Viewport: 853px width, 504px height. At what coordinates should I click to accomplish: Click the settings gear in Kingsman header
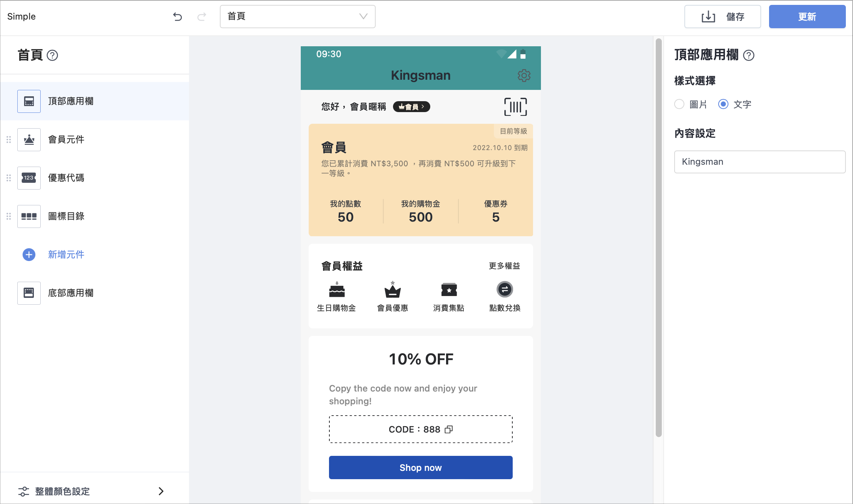pos(524,76)
